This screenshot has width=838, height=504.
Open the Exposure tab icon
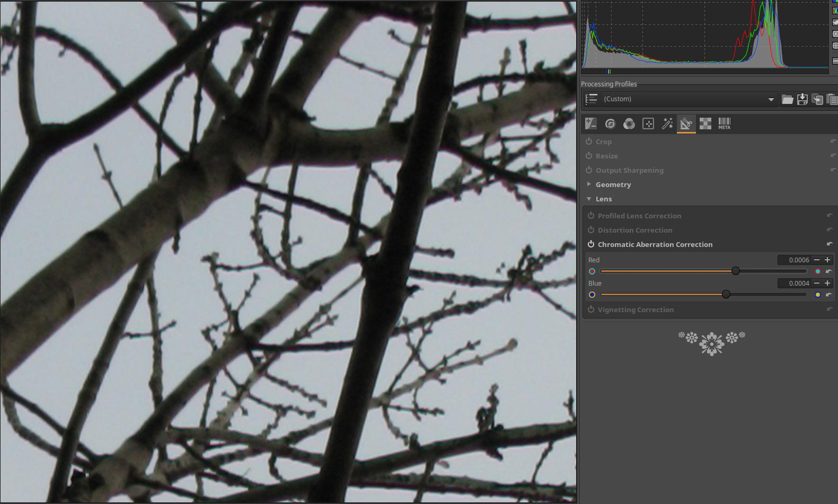coord(590,124)
